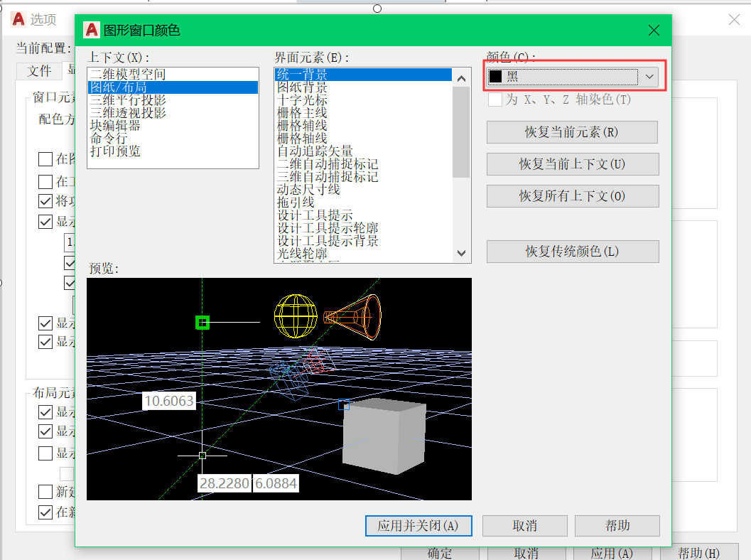Click AutoCAD icon in 选项 window title
The image size is (751, 560).
pyautogui.click(x=18, y=19)
